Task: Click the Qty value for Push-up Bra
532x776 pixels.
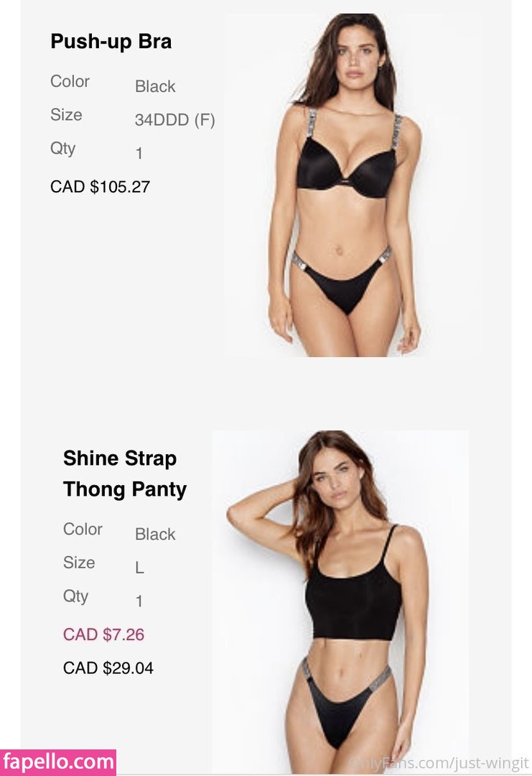Action: pyautogui.click(x=139, y=154)
